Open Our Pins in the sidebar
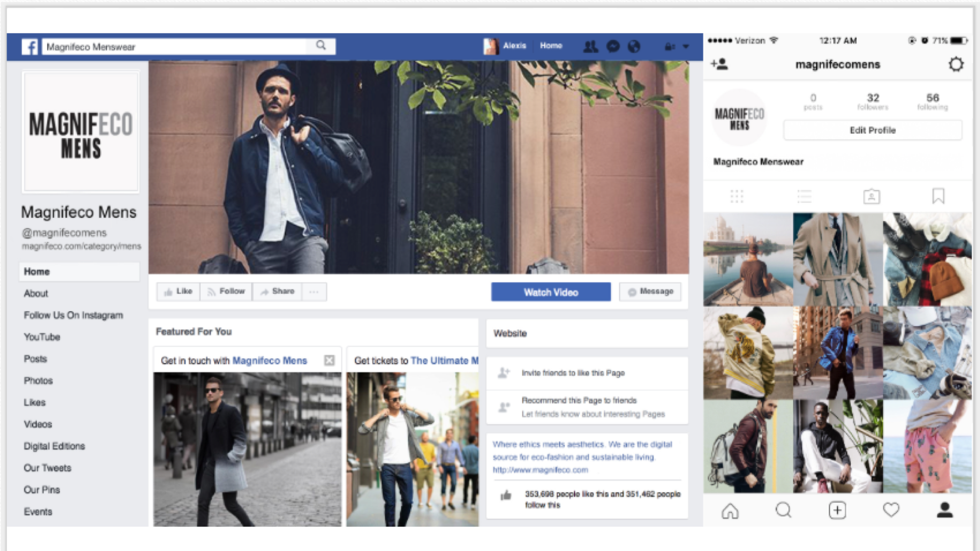 click(x=42, y=490)
